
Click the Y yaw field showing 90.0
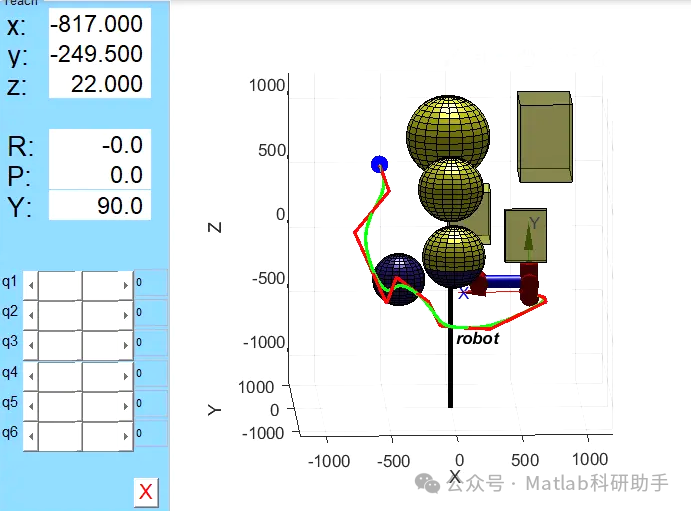[100, 205]
